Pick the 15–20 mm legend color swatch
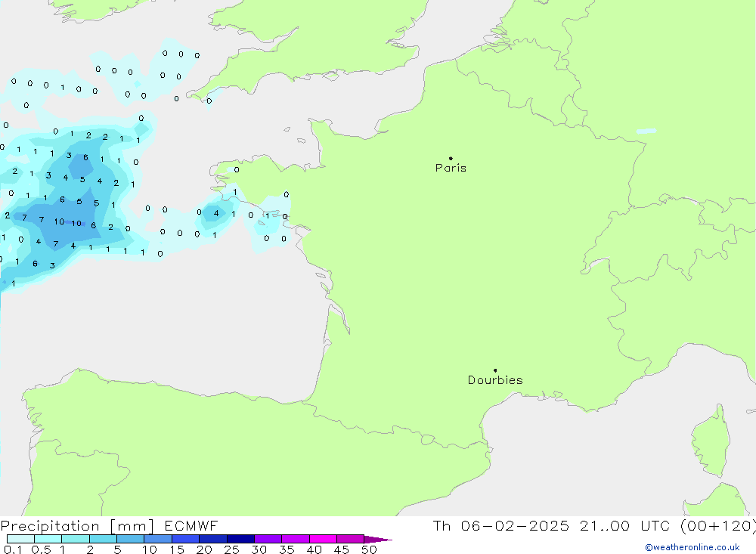The height and width of the screenshot is (554, 756). point(186,539)
